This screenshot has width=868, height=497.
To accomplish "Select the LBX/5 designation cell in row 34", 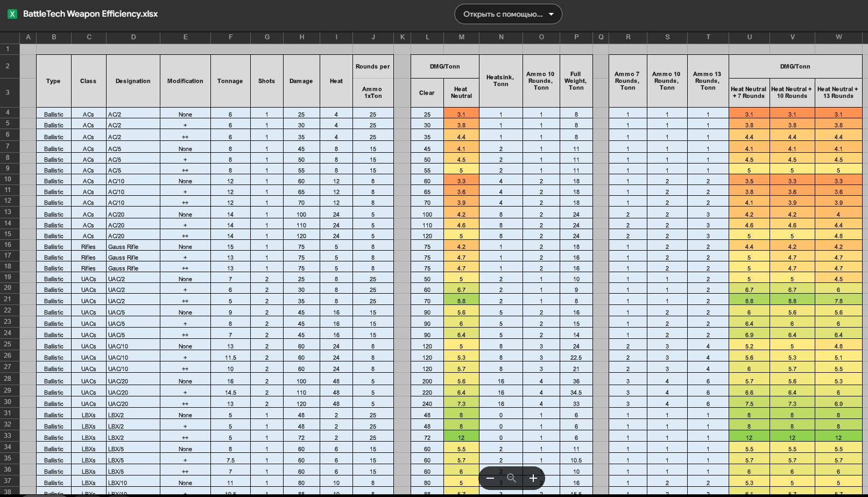I will tap(133, 449).
